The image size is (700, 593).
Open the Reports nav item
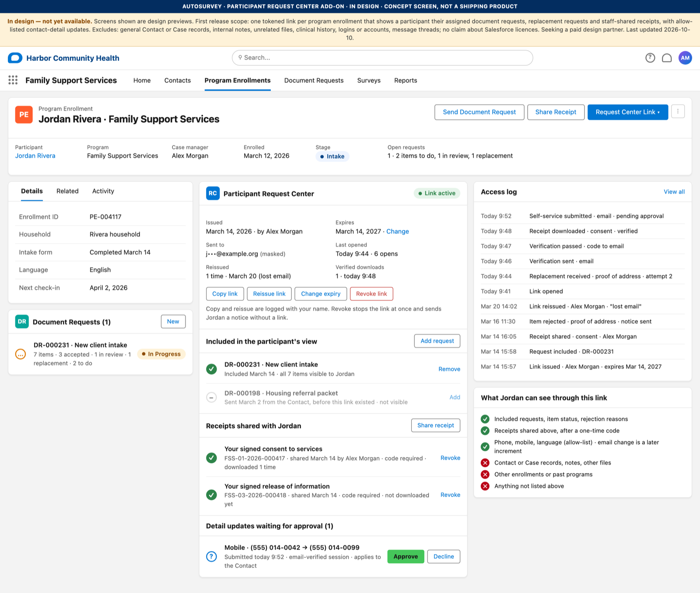(x=406, y=80)
